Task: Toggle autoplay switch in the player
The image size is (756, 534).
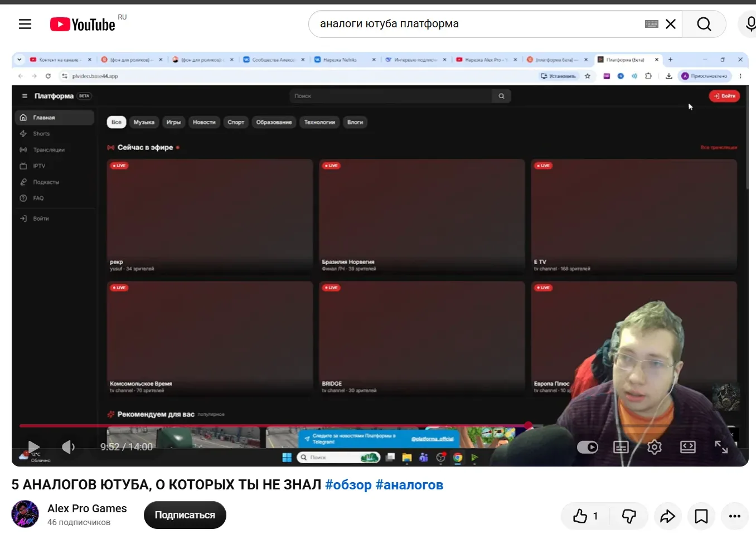Action: [587, 447]
